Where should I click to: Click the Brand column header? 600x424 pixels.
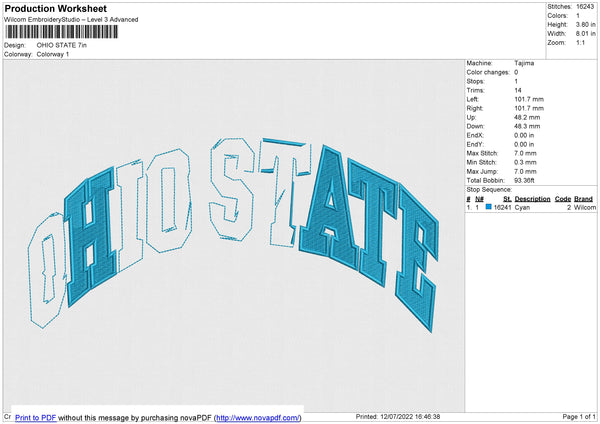pyautogui.click(x=584, y=199)
